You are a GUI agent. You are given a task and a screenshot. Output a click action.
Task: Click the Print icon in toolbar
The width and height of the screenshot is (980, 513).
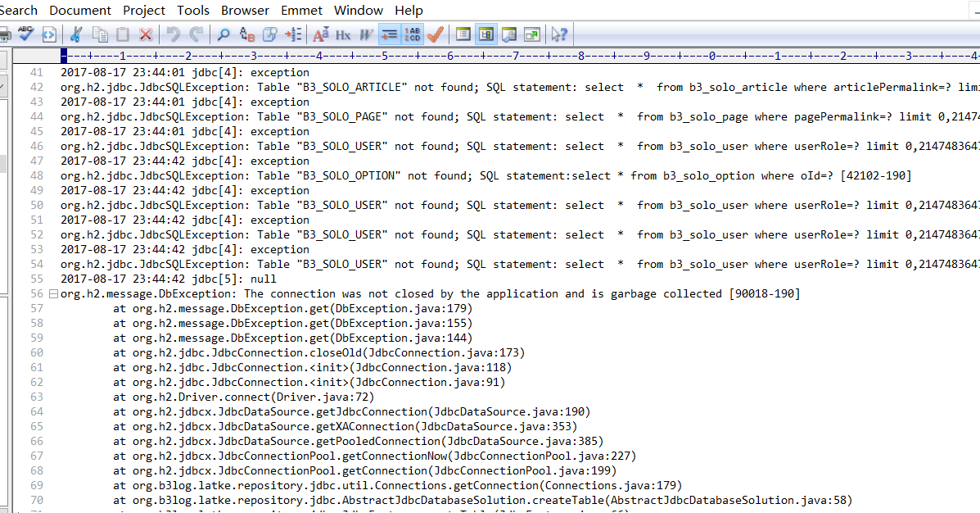(x=4, y=34)
